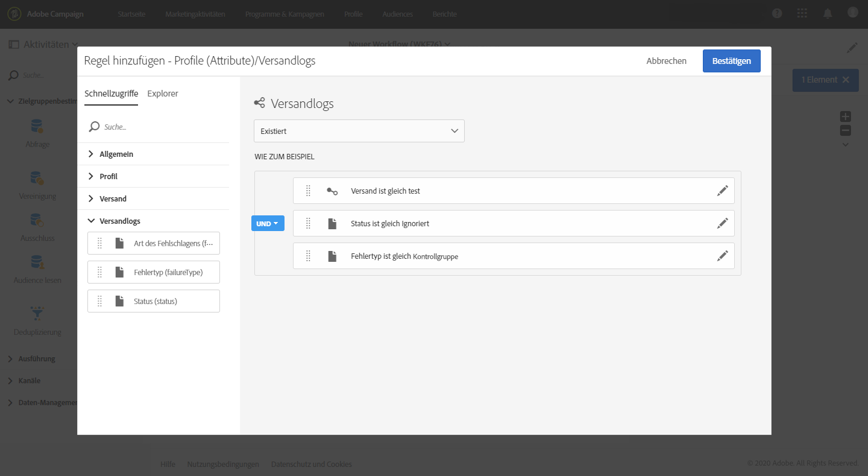Collapse the Versandlogs section

coord(119,221)
